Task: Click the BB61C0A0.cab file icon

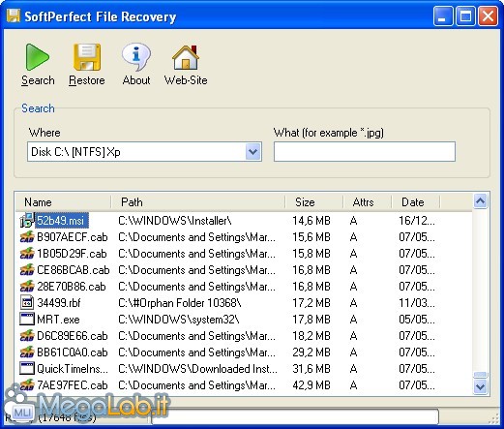Action: (27, 352)
